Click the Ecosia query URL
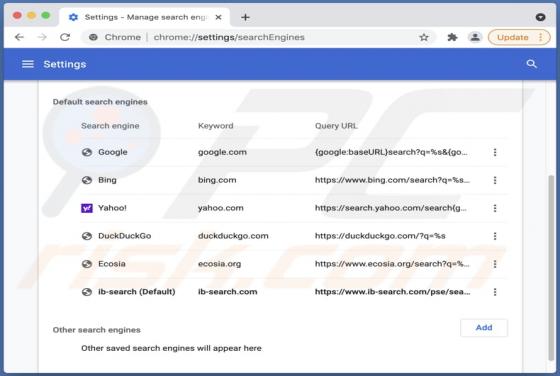 392,264
